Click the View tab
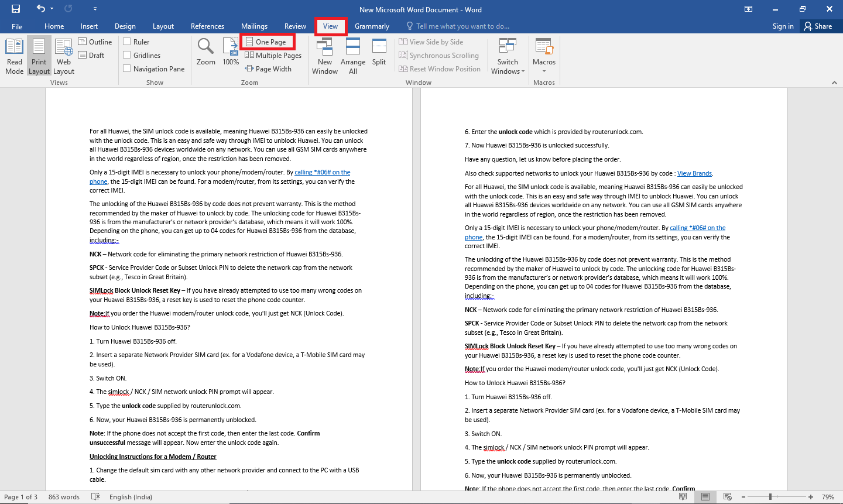This screenshot has width=843, height=504. 330,26
